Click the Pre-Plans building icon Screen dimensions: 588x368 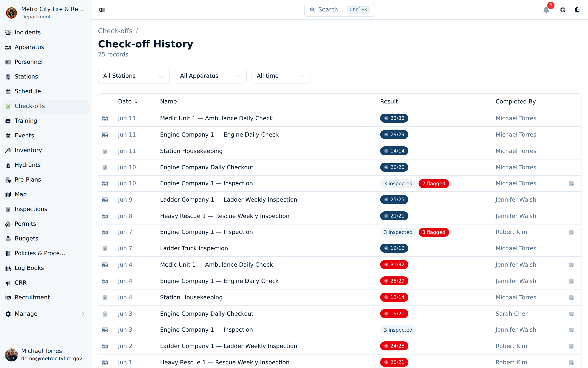(x=8, y=180)
